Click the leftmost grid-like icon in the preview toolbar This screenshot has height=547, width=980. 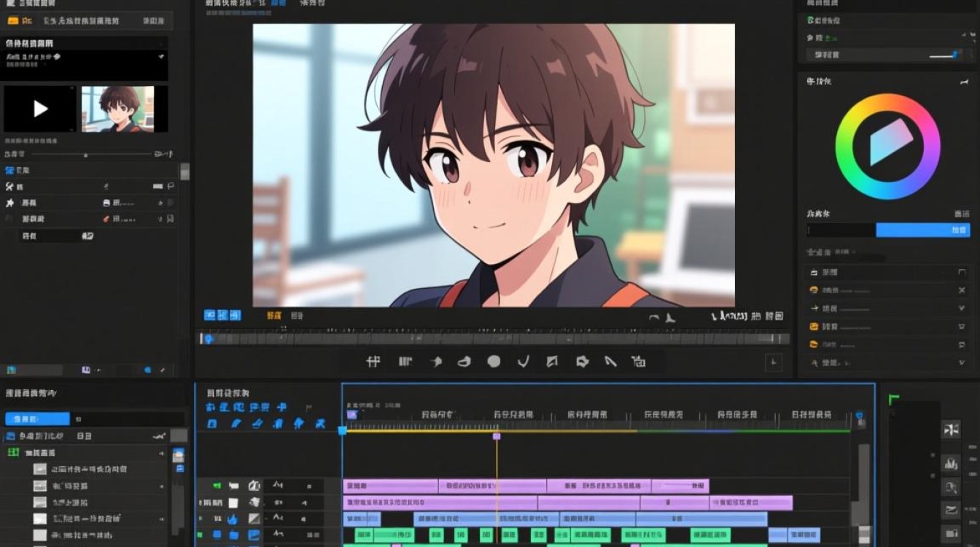(373, 361)
